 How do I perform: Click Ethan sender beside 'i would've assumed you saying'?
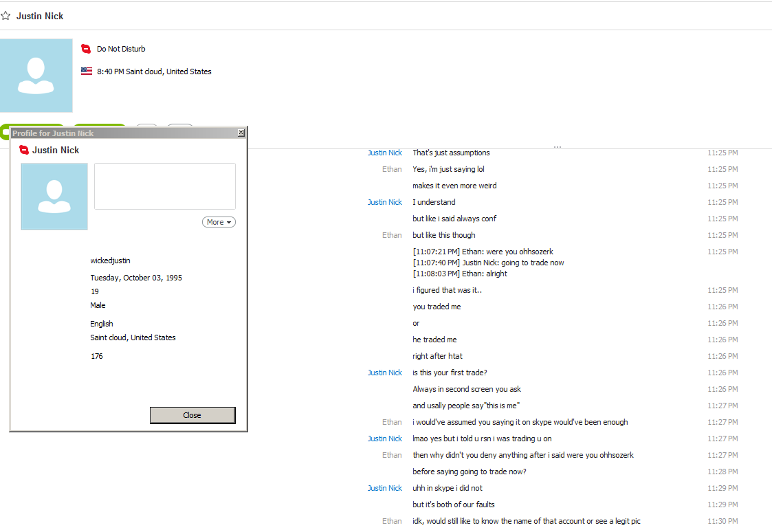pyautogui.click(x=392, y=422)
